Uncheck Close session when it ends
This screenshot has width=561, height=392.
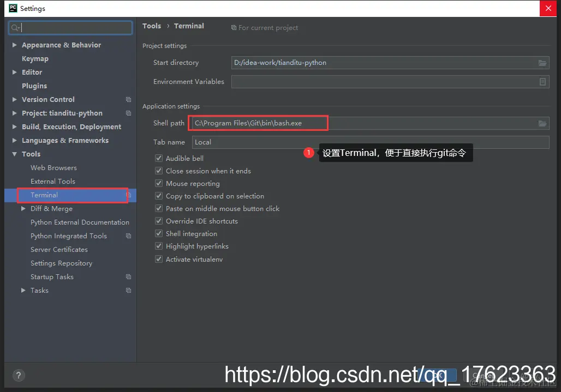coord(159,171)
